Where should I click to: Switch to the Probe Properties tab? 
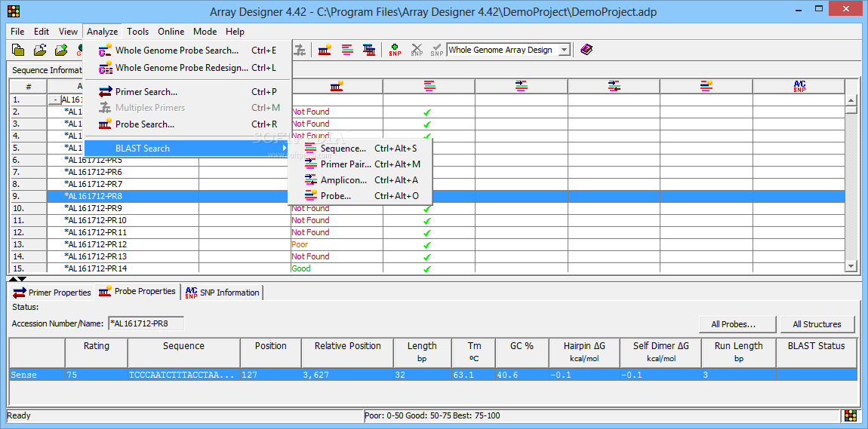point(138,291)
